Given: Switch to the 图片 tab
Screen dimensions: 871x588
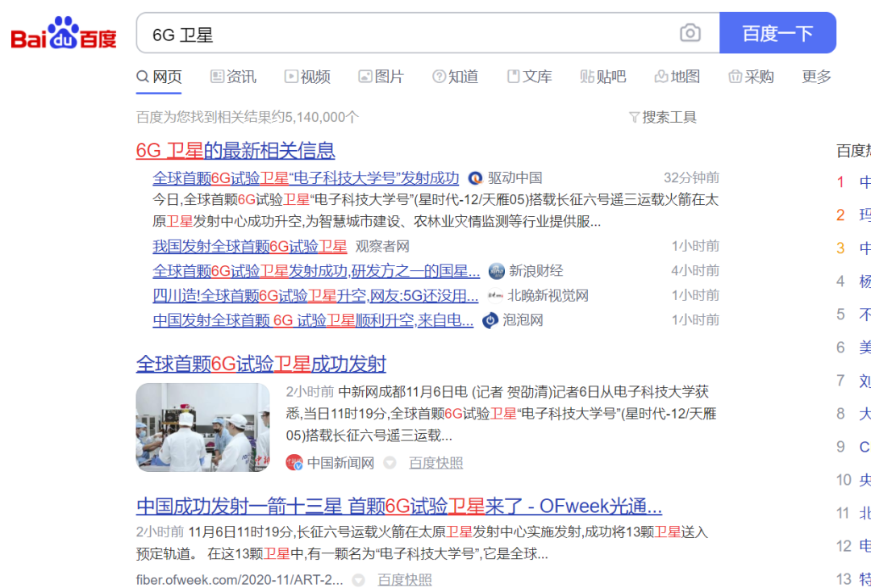Looking at the screenshot, I should [x=381, y=76].
